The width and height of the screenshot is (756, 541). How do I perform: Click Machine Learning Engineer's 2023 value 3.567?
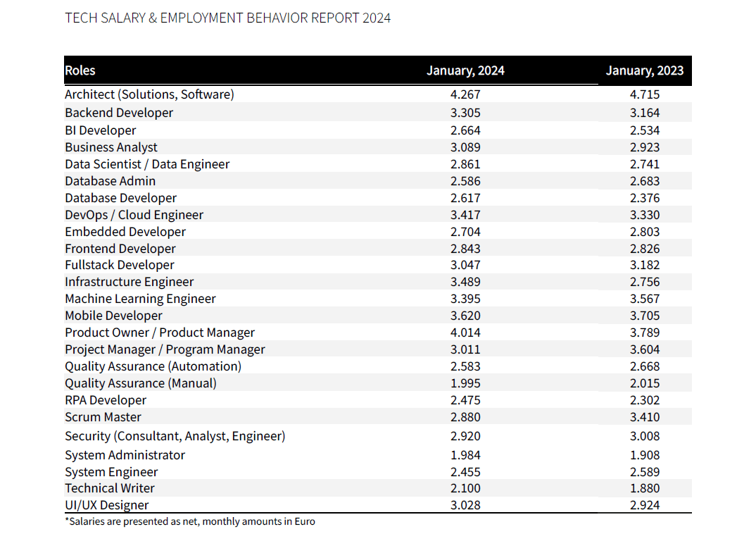645,299
